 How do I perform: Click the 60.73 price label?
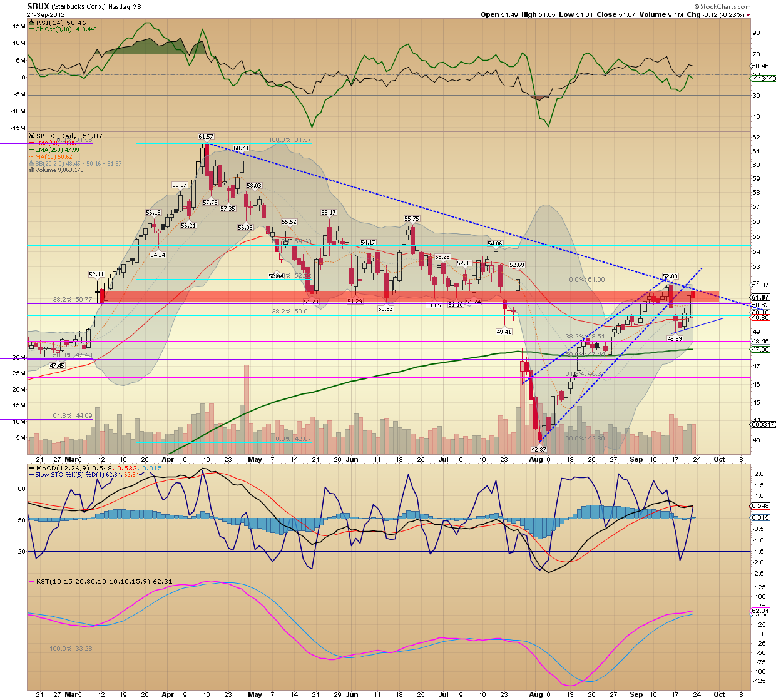click(241, 149)
